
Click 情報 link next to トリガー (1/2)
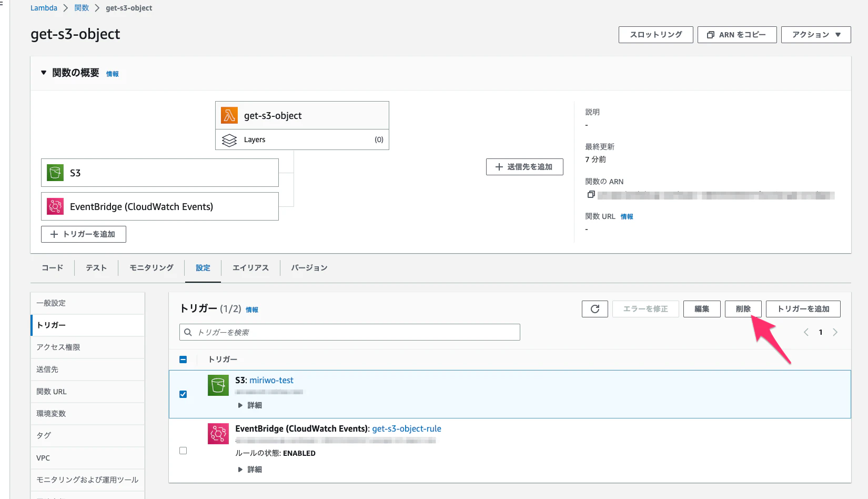point(252,310)
